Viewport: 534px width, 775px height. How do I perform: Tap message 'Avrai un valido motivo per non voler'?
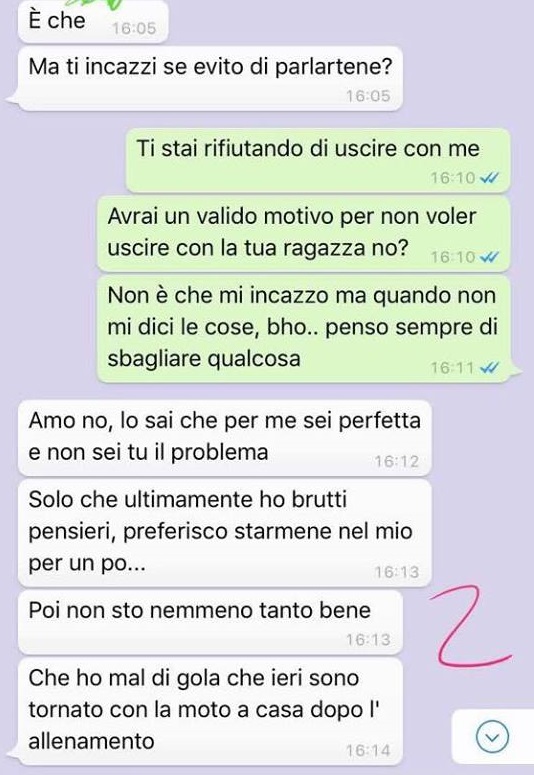304,233
